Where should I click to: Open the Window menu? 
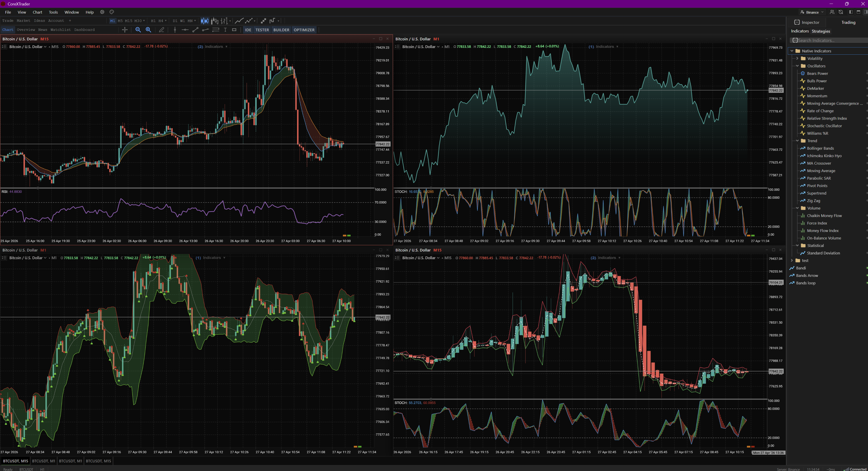[x=72, y=12]
